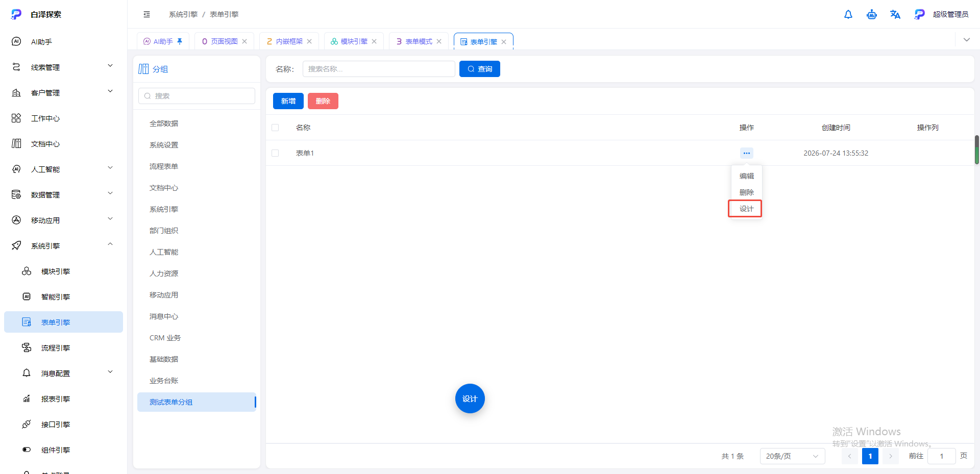Select 表单引擎 in the sidebar
980x474 pixels.
point(63,322)
